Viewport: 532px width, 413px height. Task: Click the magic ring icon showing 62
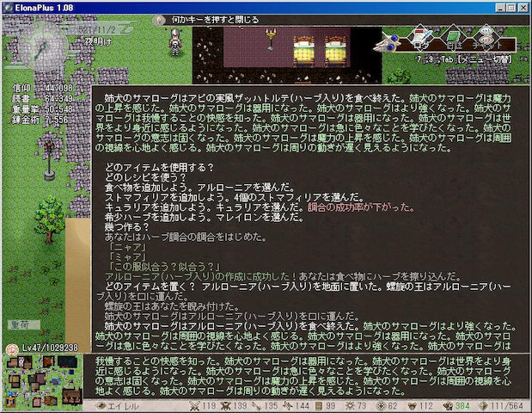[382, 406]
